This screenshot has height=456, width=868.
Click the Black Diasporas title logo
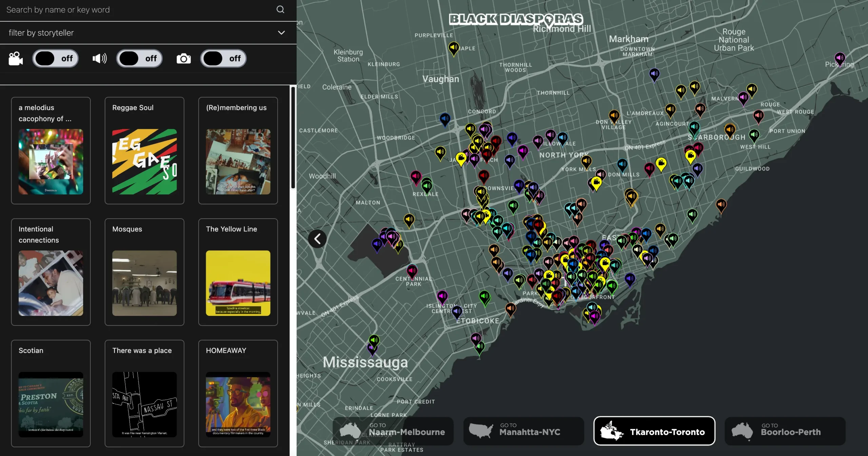[516, 19]
